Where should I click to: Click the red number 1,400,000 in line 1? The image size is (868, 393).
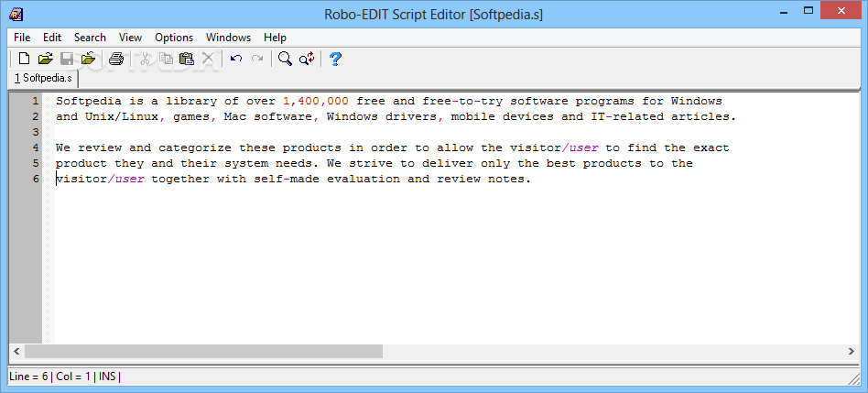[x=316, y=102]
